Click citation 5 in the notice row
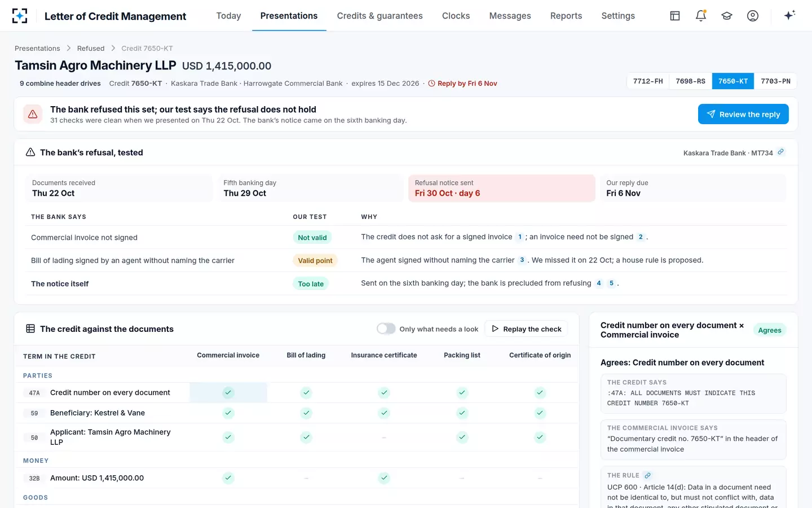812x508 pixels. pos(611,283)
